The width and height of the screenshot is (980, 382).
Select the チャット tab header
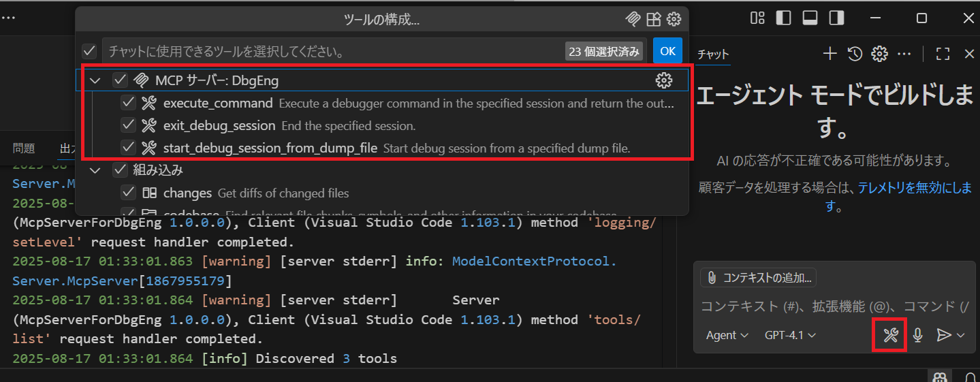point(713,54)
